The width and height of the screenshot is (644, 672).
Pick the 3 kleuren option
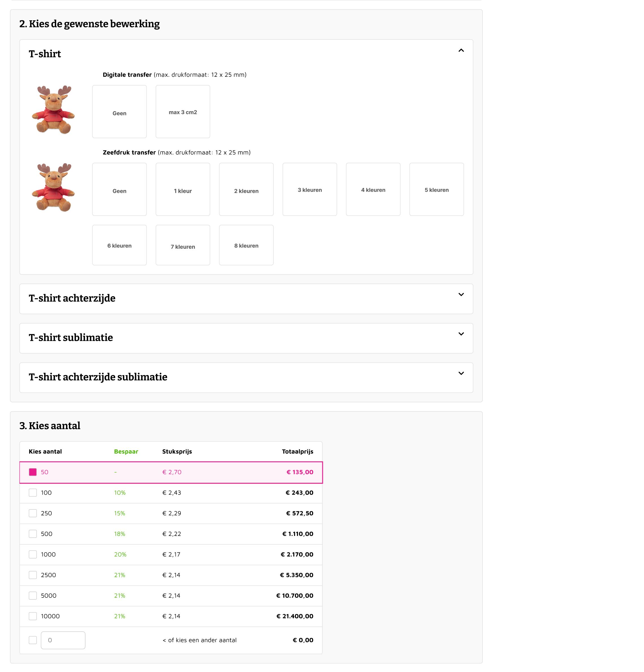[309, 189]
